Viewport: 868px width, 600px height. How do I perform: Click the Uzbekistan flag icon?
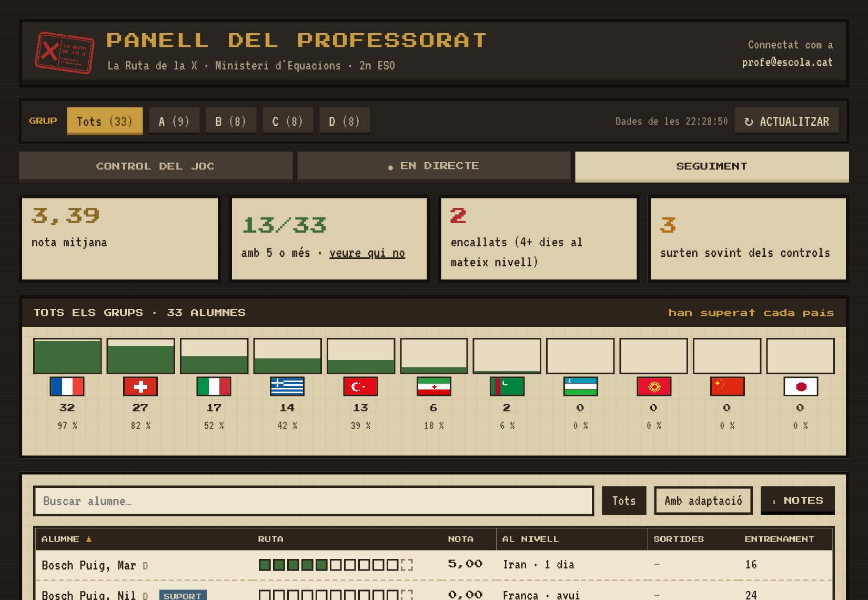(x=580, y=386)
